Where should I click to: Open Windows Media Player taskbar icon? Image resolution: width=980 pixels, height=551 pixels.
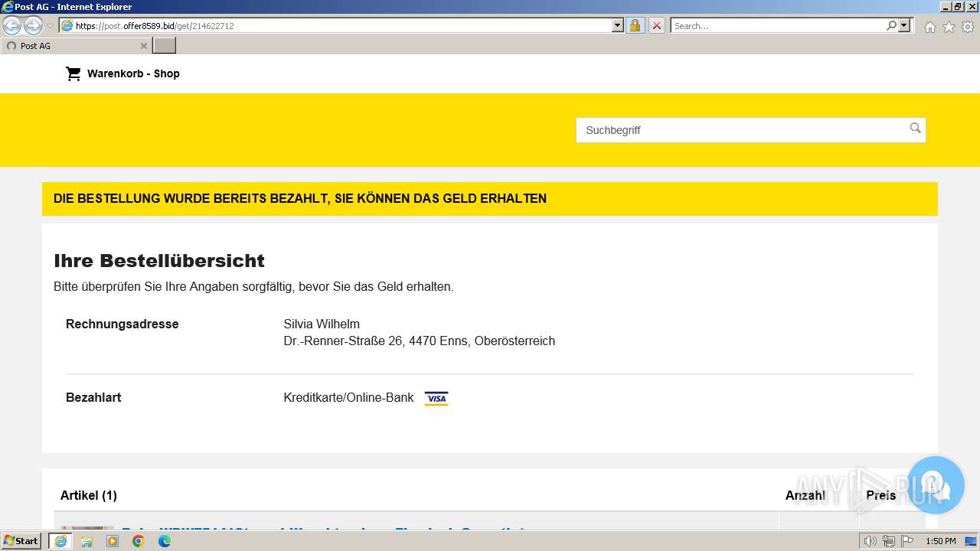coord(113,541)
